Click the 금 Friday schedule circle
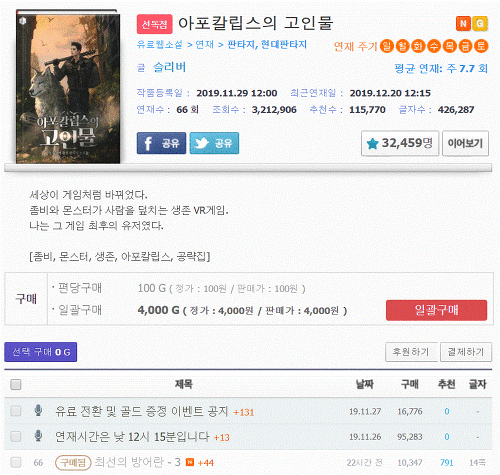 click(x=465, y=46)
